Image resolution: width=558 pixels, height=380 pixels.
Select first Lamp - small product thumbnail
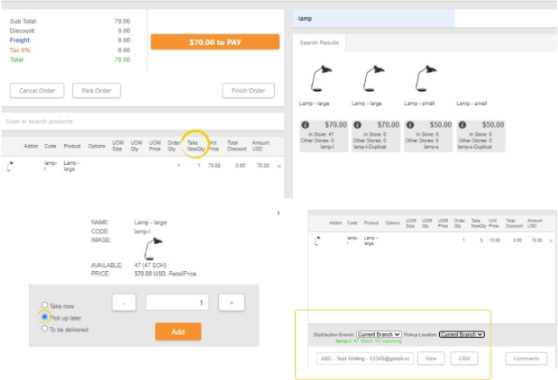(x=426, y=79)
